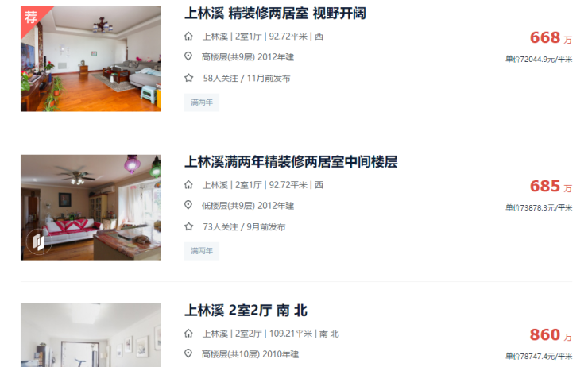Open third listing white room photo
This screenshot has height=367, width=588.
tap(91, 335)
